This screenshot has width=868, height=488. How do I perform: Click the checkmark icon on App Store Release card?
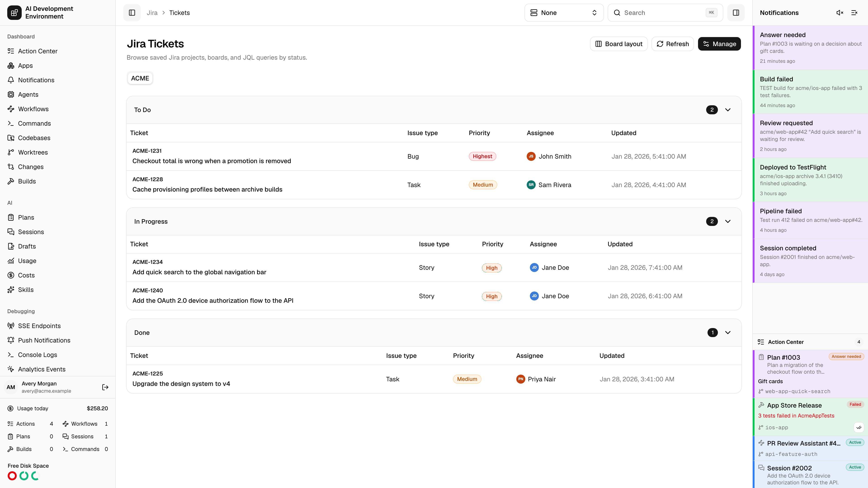pos(859,428)
